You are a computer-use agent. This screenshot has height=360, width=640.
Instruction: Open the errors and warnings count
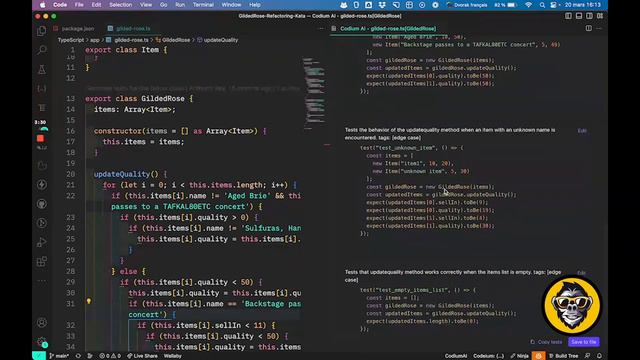[110, 356]
